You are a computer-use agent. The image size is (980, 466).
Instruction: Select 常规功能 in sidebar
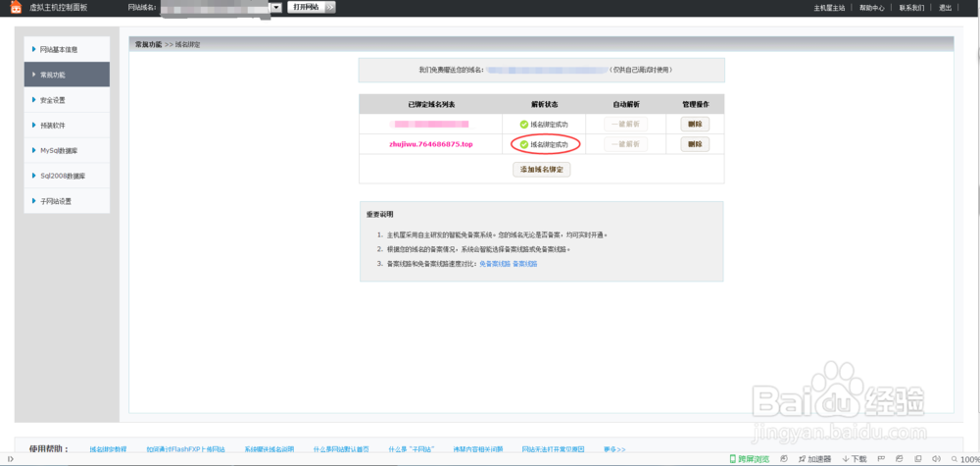pos(67,75)
